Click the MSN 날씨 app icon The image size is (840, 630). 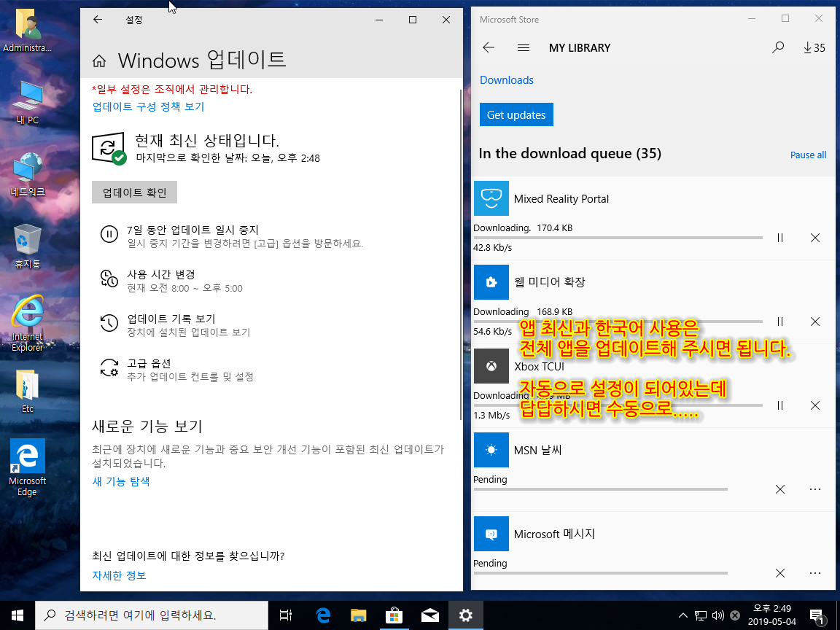tap(491, 450)
